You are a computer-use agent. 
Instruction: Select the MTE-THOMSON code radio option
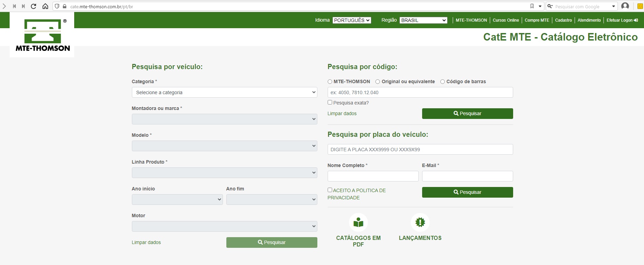pos(330,82)
